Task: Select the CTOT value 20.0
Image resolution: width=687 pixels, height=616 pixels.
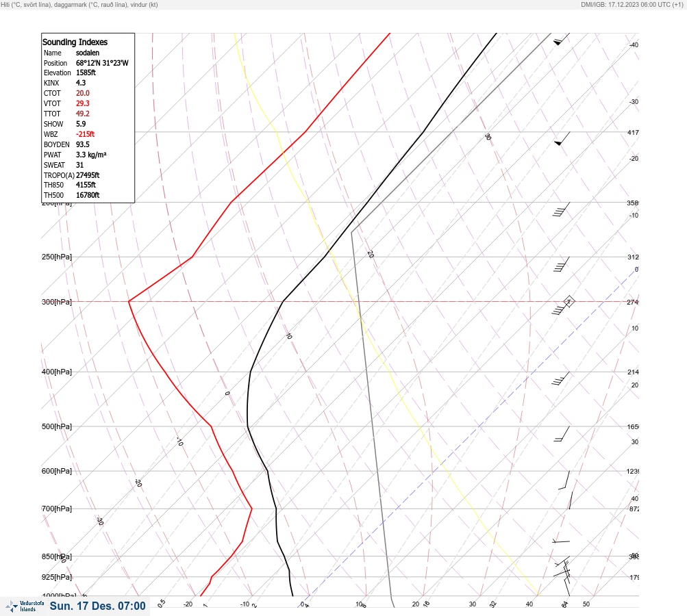Action: click(82, 93)
